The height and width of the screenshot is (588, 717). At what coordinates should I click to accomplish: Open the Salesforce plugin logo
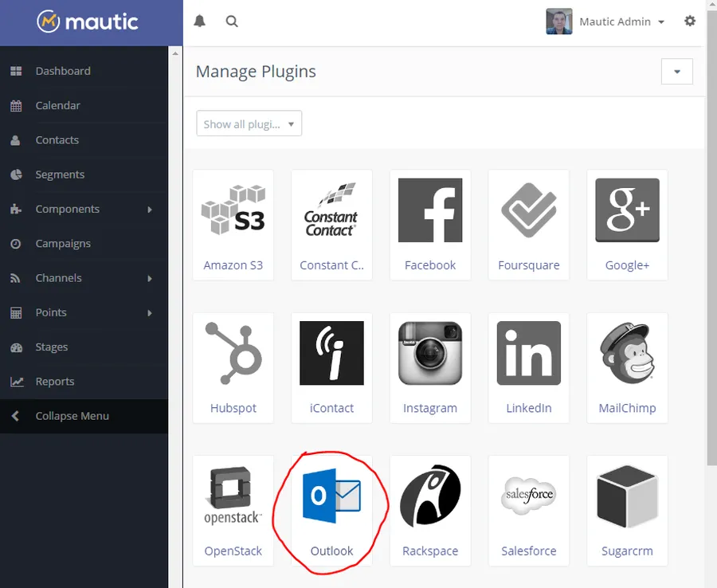[529, 496]
